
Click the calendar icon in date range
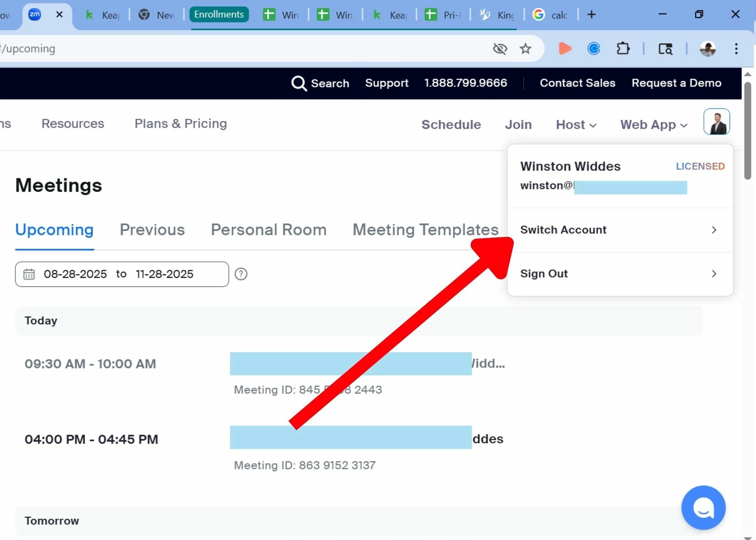click(x=29, y=274)
